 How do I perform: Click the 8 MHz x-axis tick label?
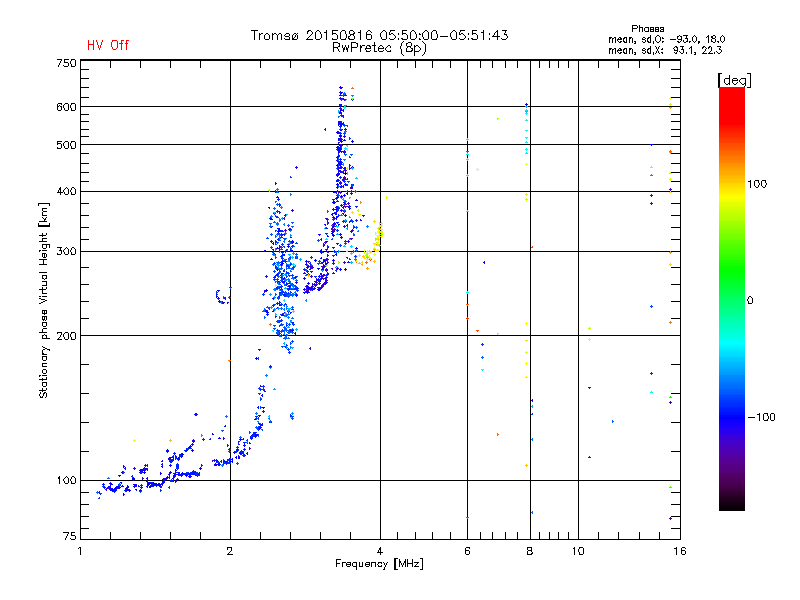pos(530,551)
